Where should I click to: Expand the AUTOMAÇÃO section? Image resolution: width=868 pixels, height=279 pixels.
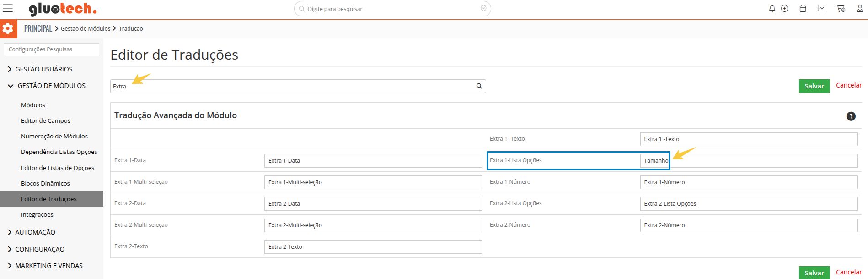(x=35, y=232)
